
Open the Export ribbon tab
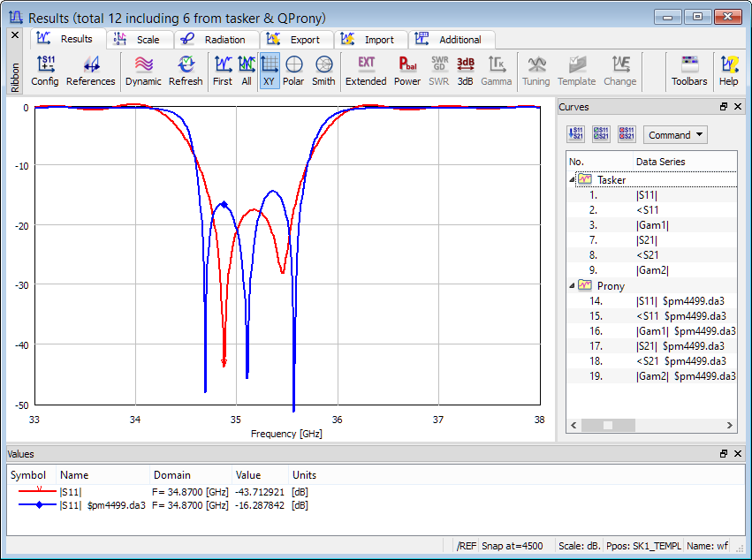(x=295, y=40)
